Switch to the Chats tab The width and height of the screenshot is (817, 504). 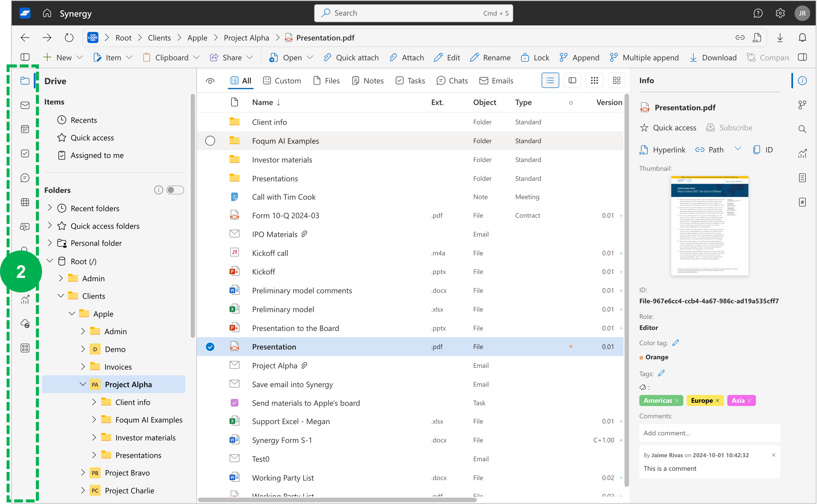(x=452, y=81)
